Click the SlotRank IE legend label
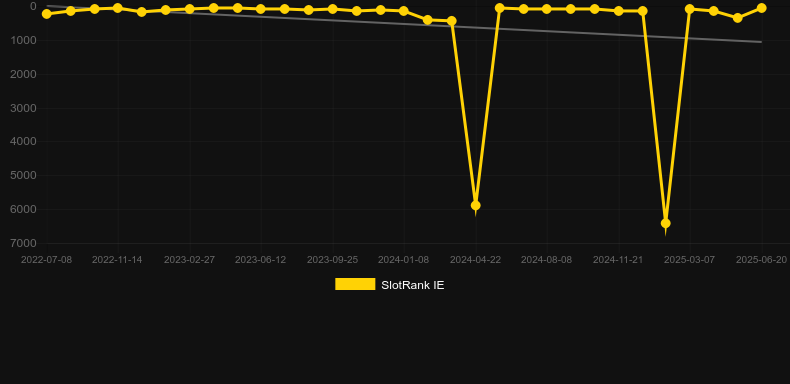Screen dimensions: 790x384 tap(413, 285)
